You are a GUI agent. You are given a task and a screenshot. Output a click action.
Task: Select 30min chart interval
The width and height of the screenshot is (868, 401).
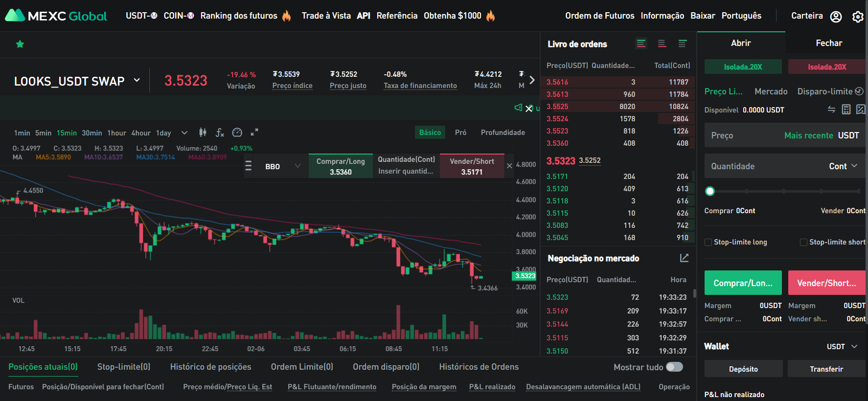92,133
